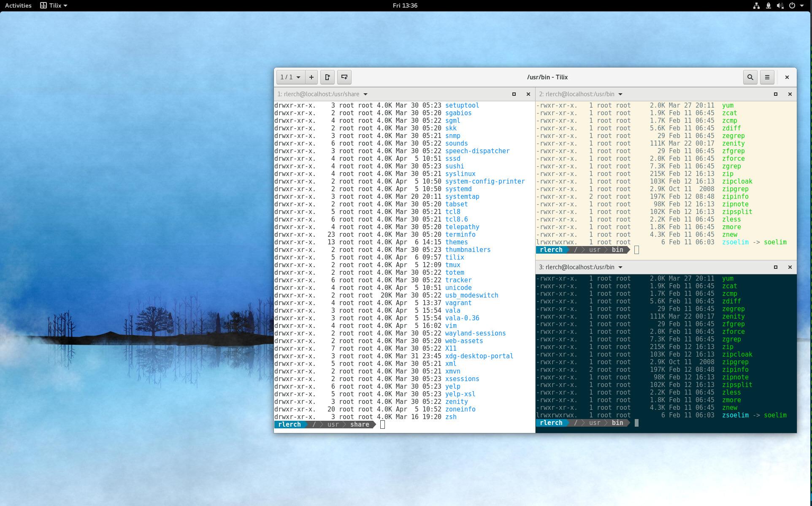Click the search icon in terminal 2 header
Image resolution: width=812 pixels, height=506 pixels.
point(750,77)
